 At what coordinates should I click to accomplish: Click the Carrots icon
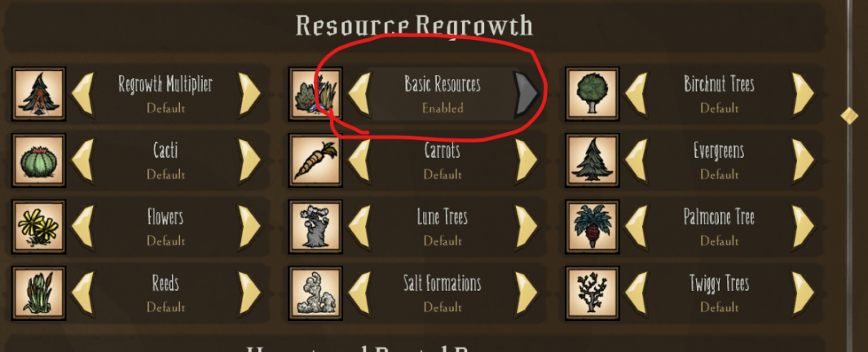pyautogui.click(x=315, y=161)
